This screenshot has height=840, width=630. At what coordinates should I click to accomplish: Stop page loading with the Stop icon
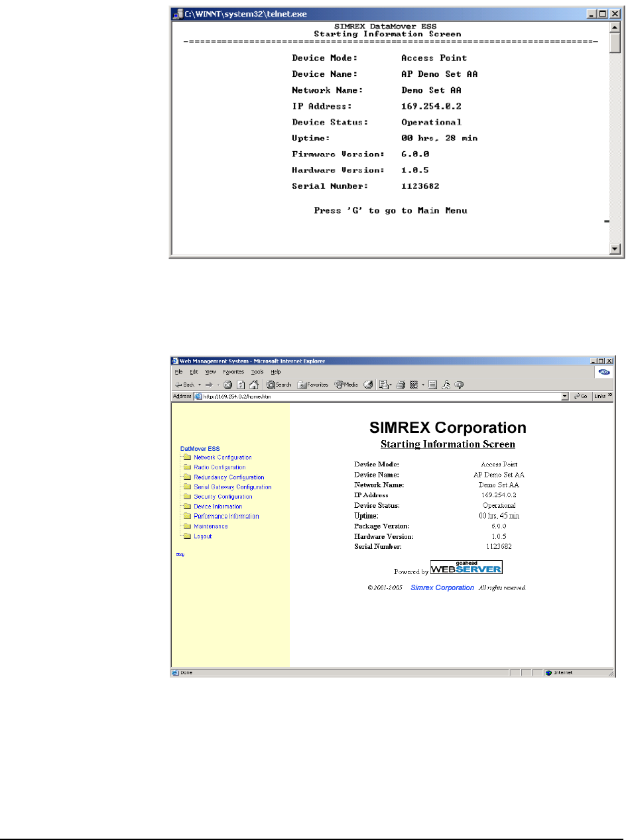[227, 385]
